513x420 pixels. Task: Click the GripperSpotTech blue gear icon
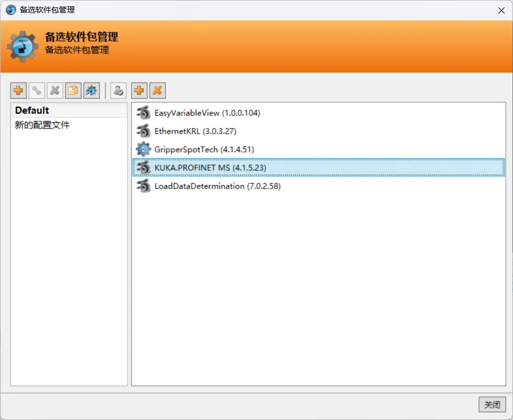pyautogui.click(x=143, y=149)
